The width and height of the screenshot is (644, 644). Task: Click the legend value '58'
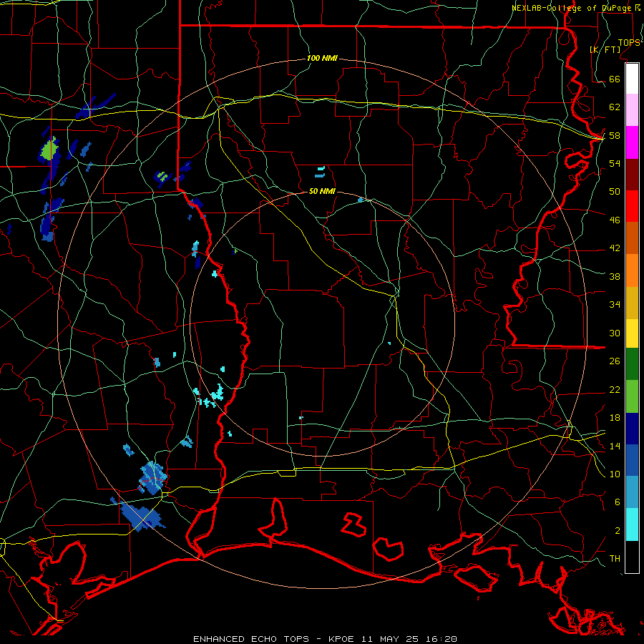(615, 135)
